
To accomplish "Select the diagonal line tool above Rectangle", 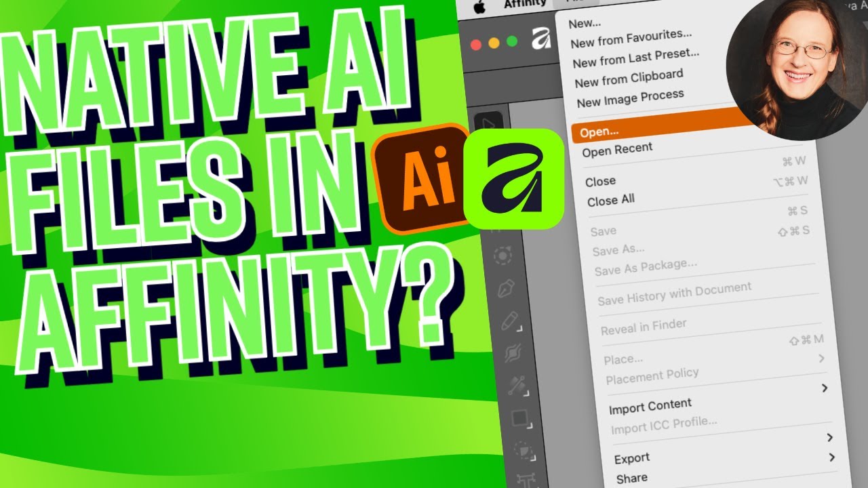I will click(x=517, y=385).
